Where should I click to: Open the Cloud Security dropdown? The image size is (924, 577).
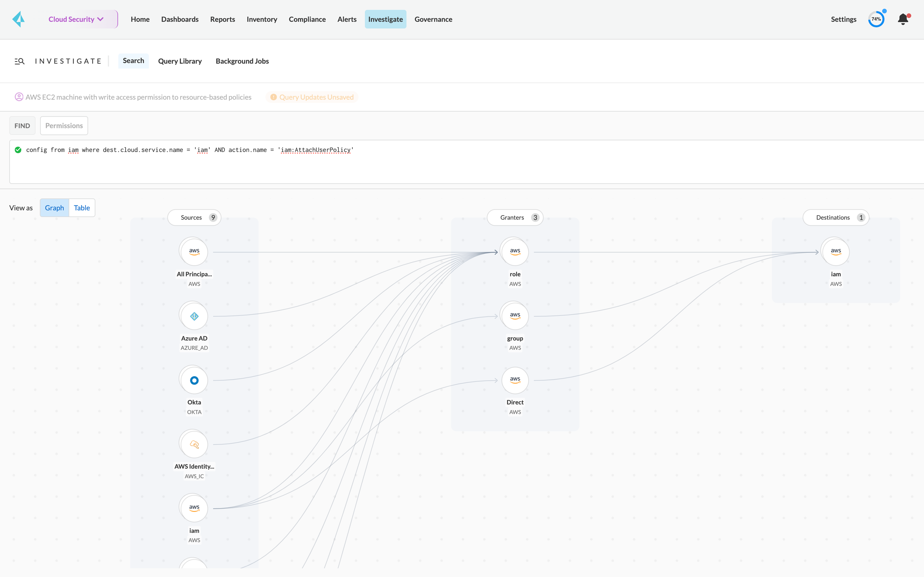click(75, 19)
